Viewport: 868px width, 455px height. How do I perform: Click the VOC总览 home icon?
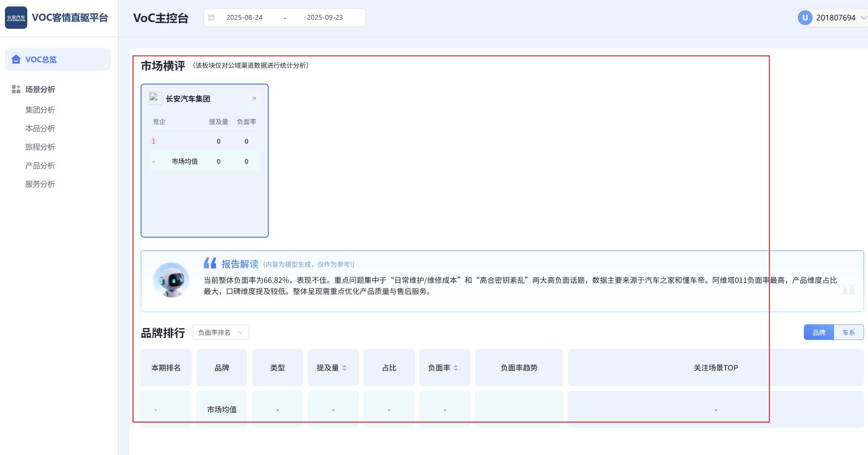click(16, 59)
